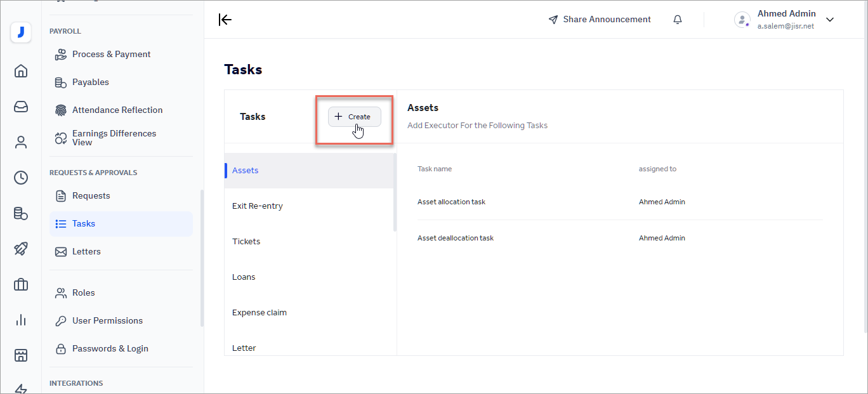Collapse sidebar with the arrow icon
This screenshot has width=868, height=394.
click(225, 20)
